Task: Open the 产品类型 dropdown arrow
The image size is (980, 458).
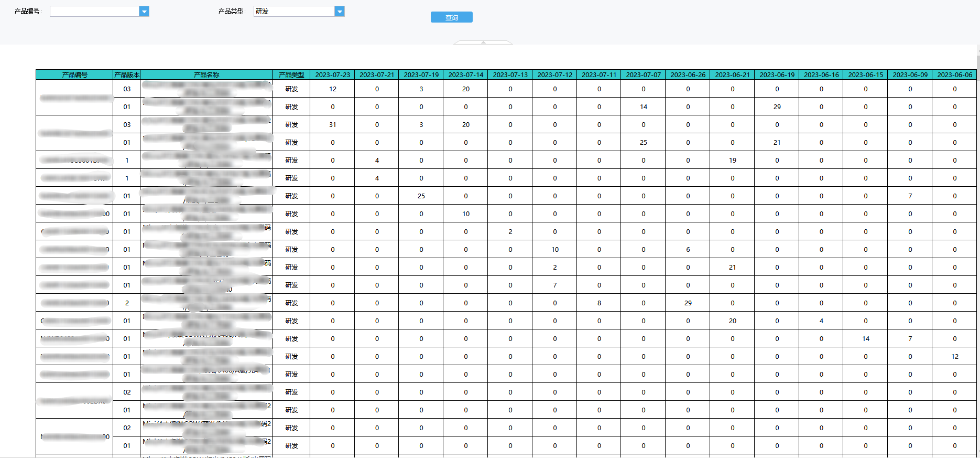Action: 340,12
